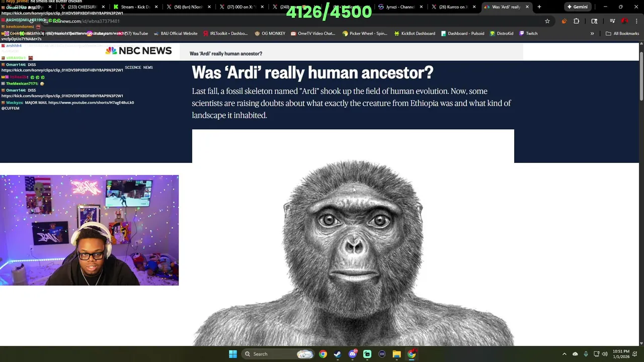Open the Dashboard - Pulsoid bookmark
644x362 pixels.
click(x=462, y=34)
